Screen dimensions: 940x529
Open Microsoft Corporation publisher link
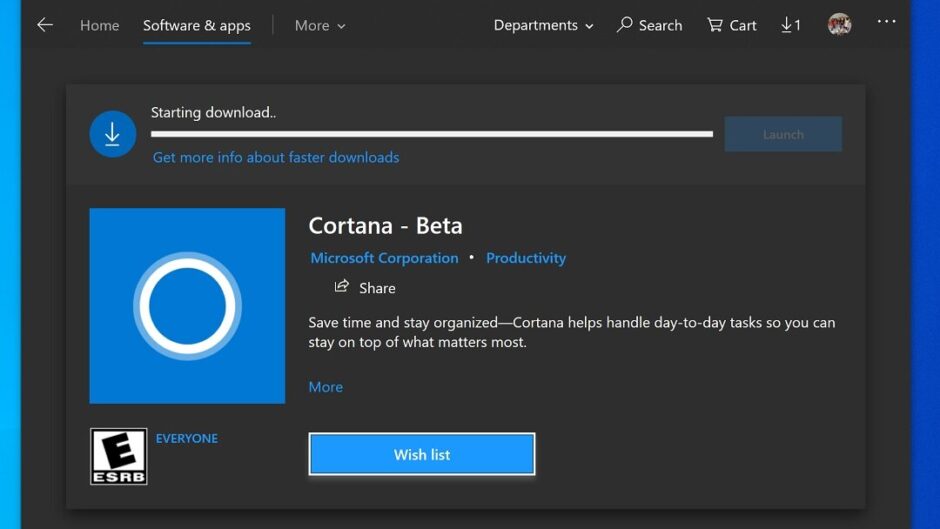384,258
